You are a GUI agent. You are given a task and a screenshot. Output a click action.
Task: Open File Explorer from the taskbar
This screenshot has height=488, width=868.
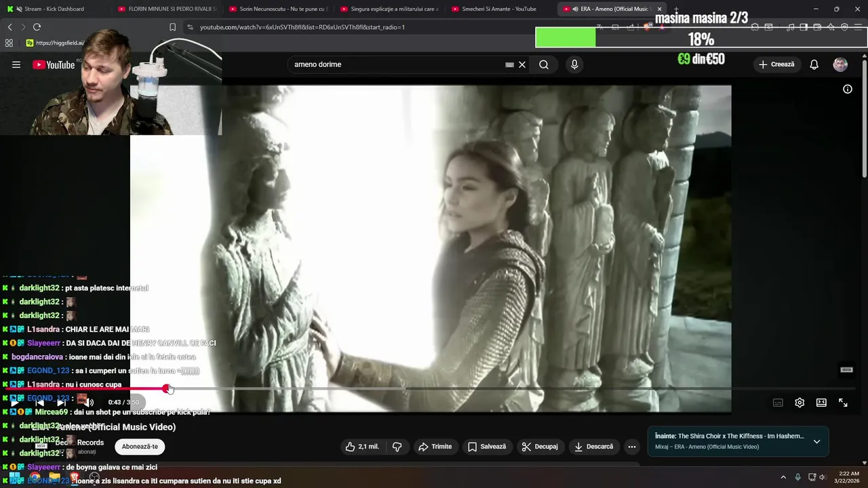tap(54, 477)
